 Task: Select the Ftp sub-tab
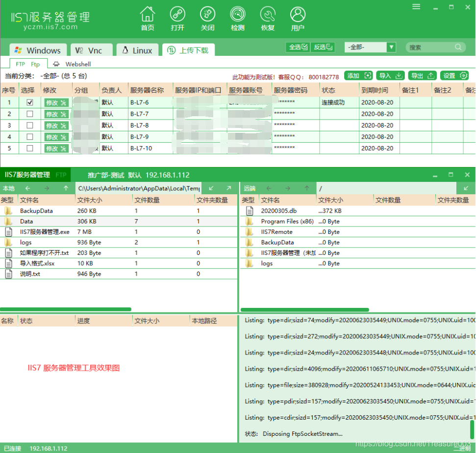[28, 64]
